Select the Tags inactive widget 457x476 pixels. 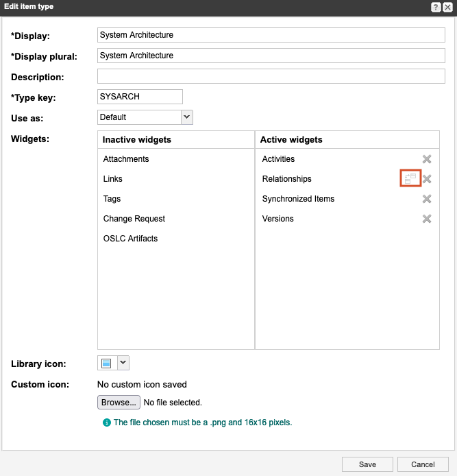(x=112, y=199)
